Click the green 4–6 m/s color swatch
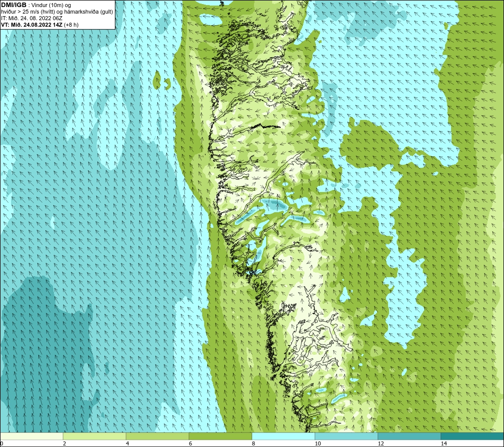 point(157,436)
